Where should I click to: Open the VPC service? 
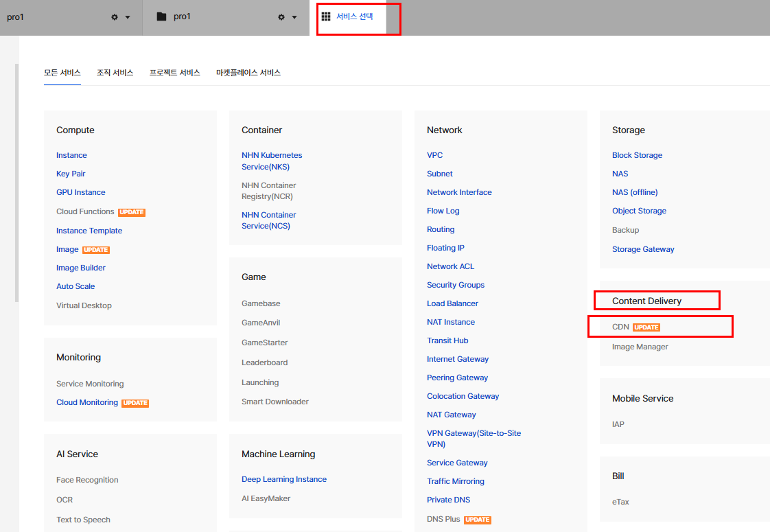pyautogui.click(x=434, y=155)
